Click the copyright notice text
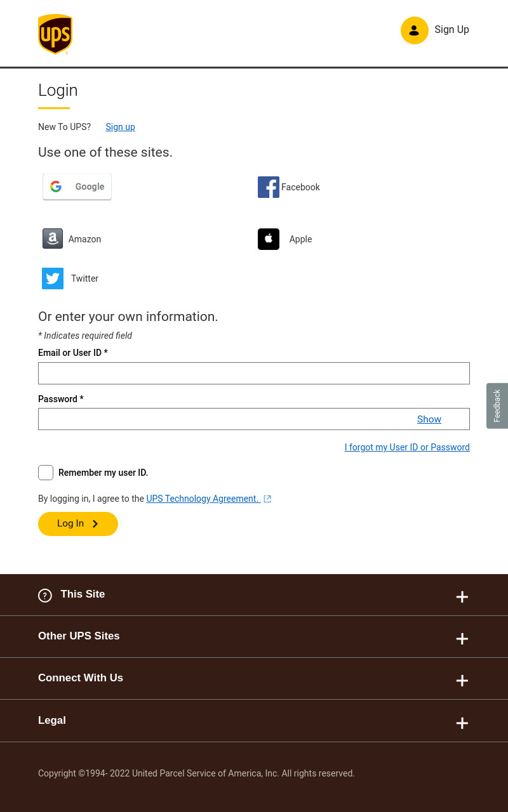 [196, 773]
